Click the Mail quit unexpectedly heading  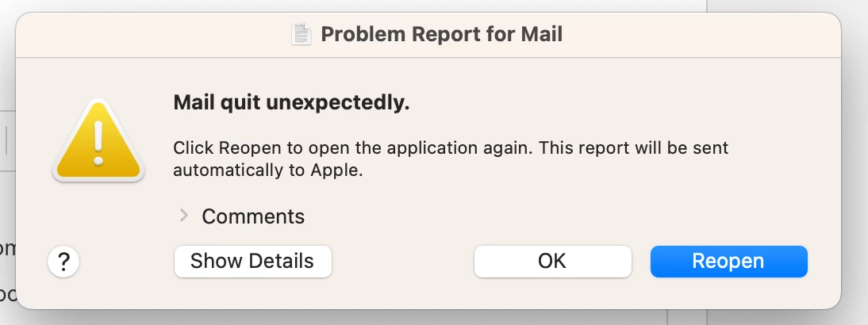click(291, 102)
